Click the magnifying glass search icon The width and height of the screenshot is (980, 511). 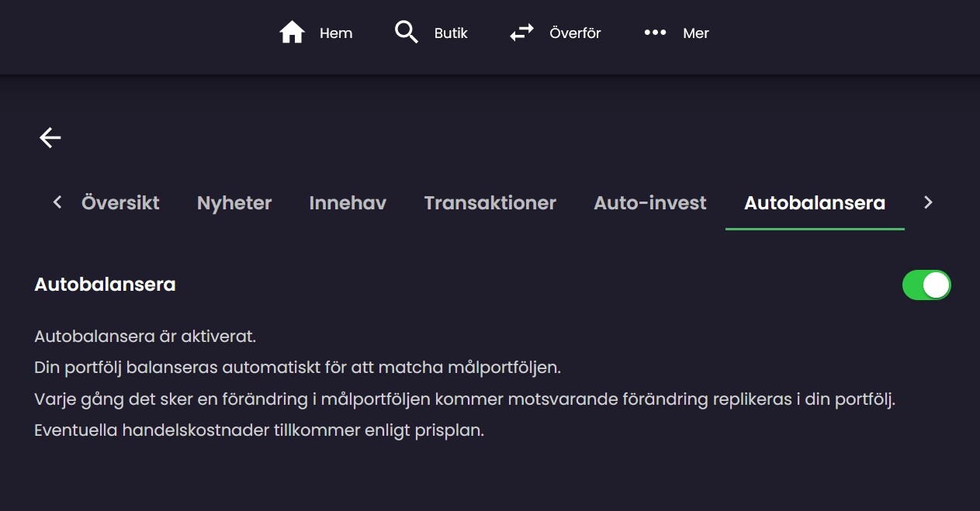click(x=406, y=33)
